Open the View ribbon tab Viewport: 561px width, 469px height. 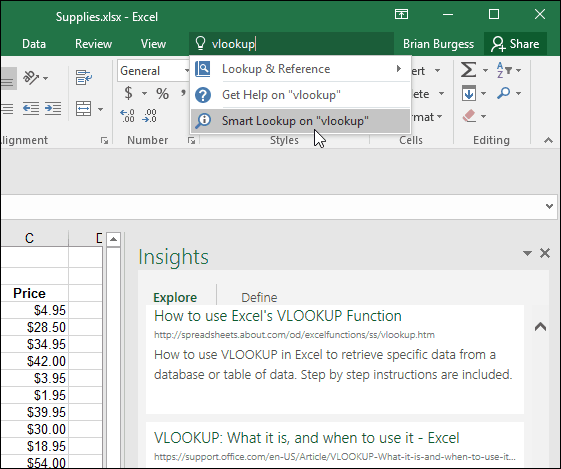(x=153, y=44)
